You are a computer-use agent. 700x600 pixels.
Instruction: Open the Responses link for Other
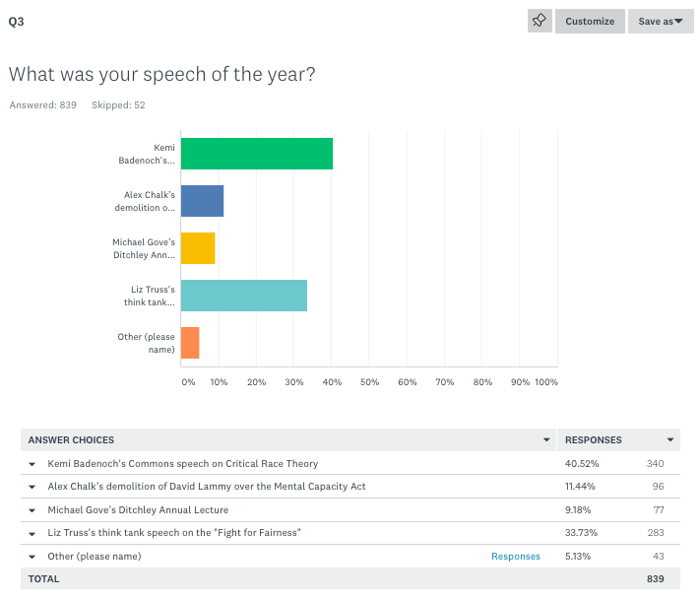[516, 557]
